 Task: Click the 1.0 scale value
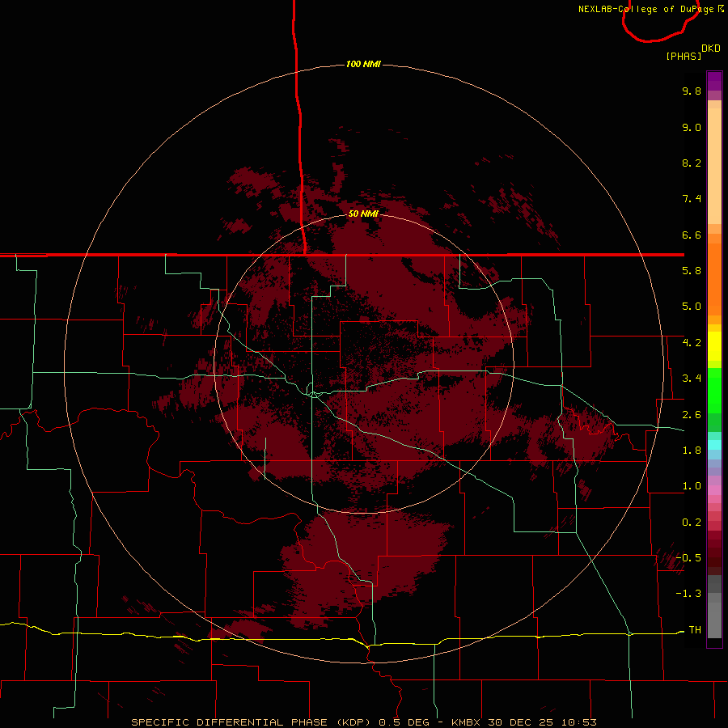(692, 486)
